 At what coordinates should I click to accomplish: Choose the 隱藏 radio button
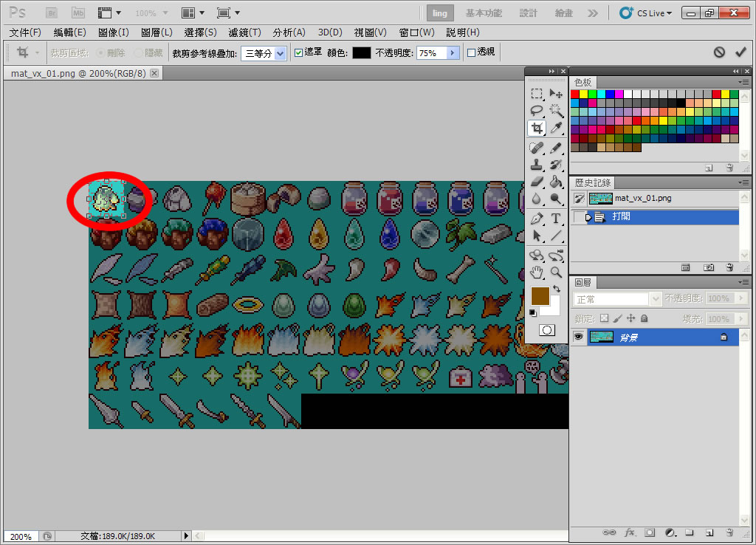coord(138,52)
